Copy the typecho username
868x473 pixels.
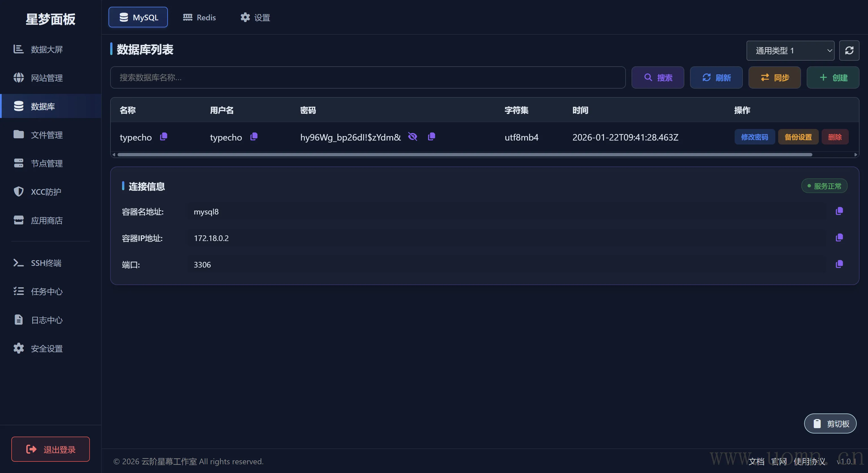tap(254, 136)
